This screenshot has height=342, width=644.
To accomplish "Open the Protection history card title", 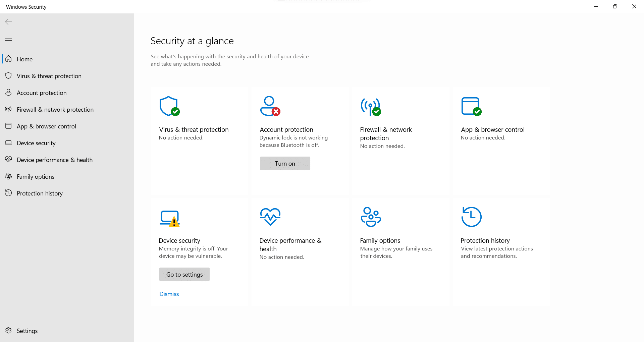I will point(485,240).
